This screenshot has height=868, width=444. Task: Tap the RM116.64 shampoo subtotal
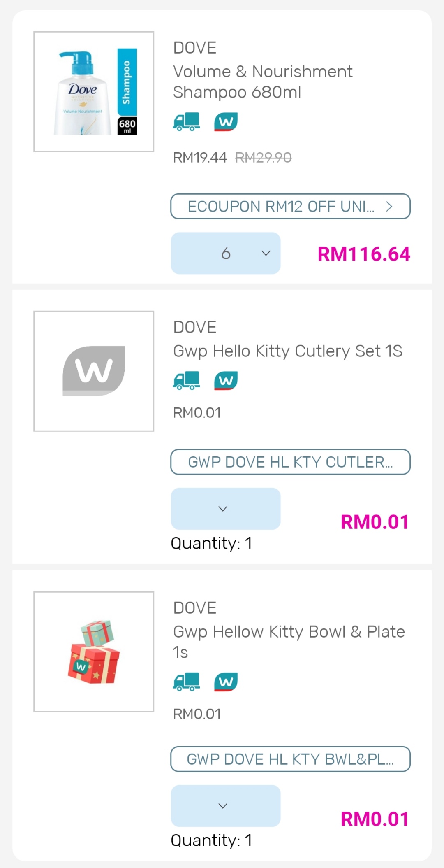363,254
